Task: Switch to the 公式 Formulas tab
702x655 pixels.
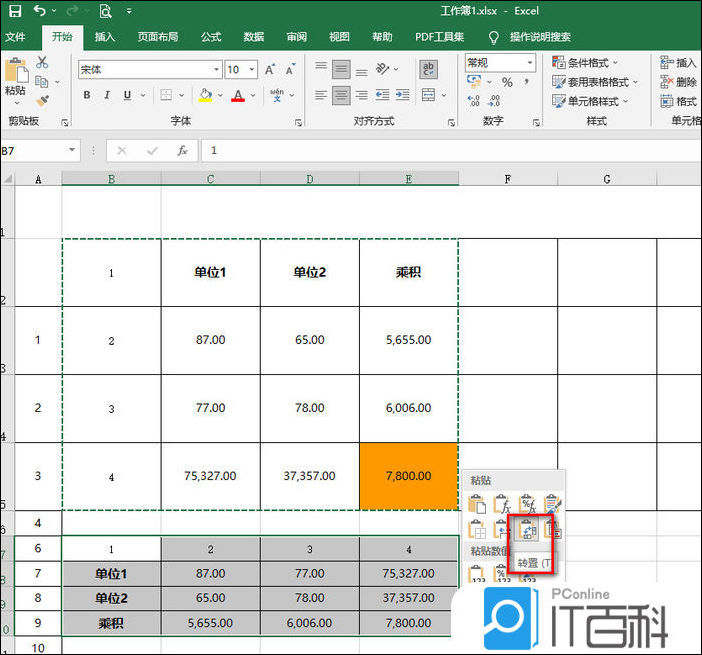Action: tap(211, 37)
